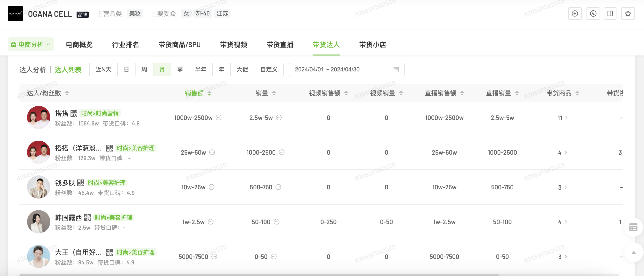This screenshot has width=644, height=276.
Task: Open QR code icon next to 钱多肤
Action: coord(80,183)
